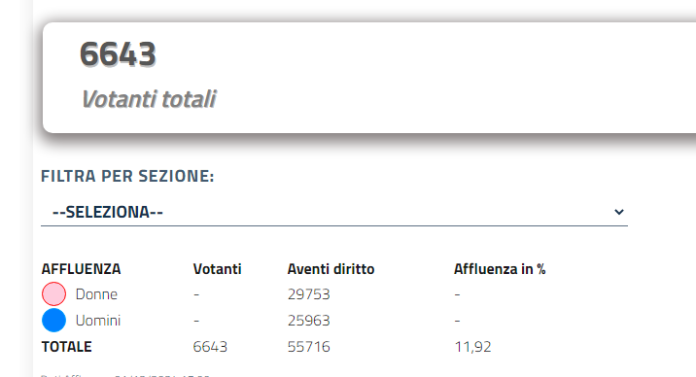Viewport: 696px width, 377px height.
Task: Select the Uomini row label
Action: (98, 320)
